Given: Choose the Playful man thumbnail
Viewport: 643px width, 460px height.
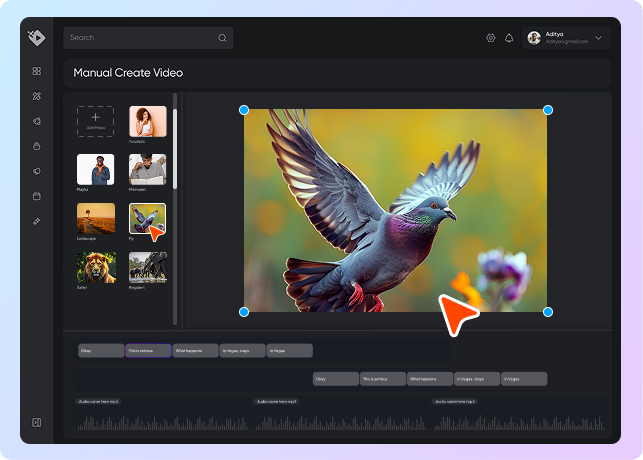Looking at the screenshot, I should pyautogui.click(x=96, y=169).
